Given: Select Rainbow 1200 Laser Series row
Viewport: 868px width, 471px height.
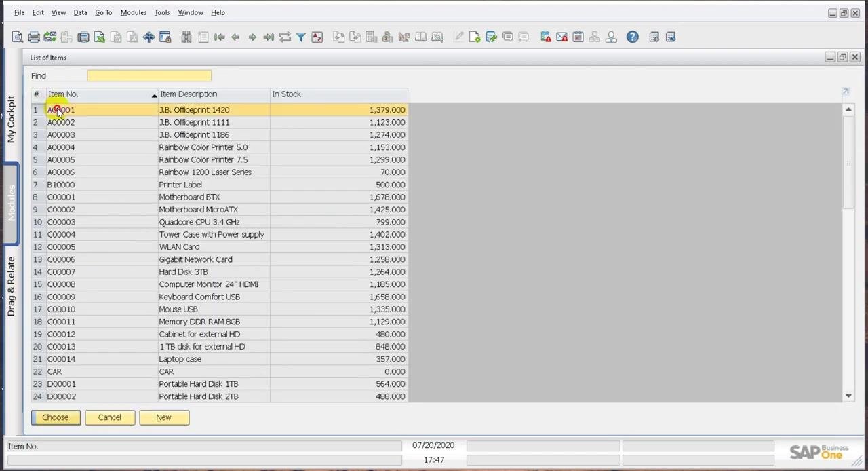Looking at the screenshot, I should [219, 172].
